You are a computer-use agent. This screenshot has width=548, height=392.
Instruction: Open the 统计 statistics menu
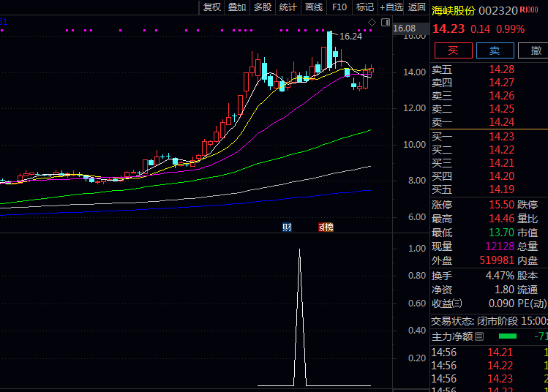pyautogui.click(x=288, y=7)
